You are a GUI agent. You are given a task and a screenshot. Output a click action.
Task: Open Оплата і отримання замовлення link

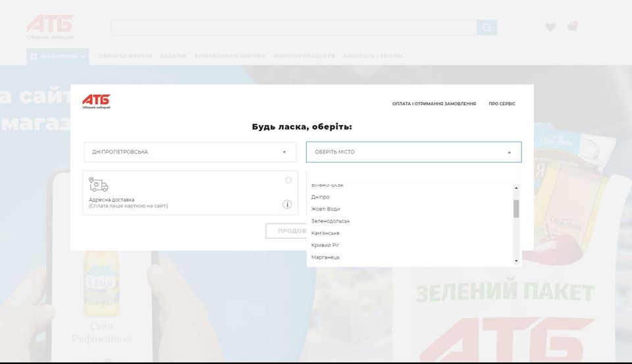tap(434, 104)
